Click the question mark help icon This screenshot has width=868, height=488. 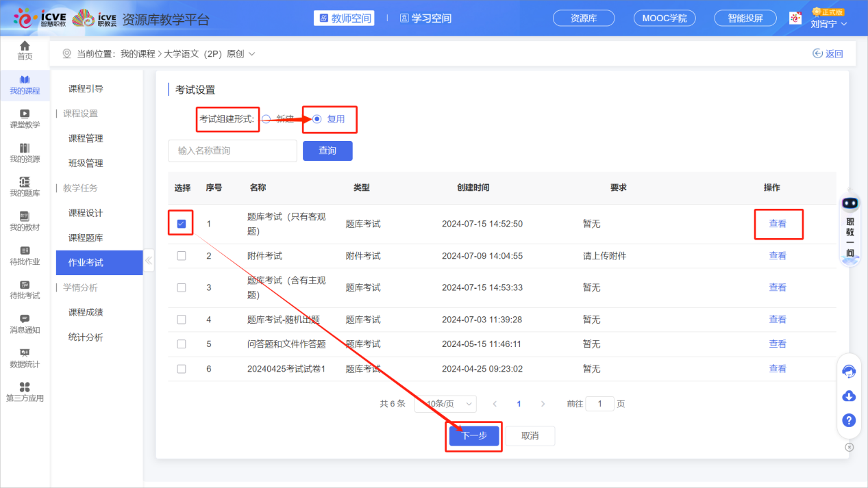tap(849, 420)
